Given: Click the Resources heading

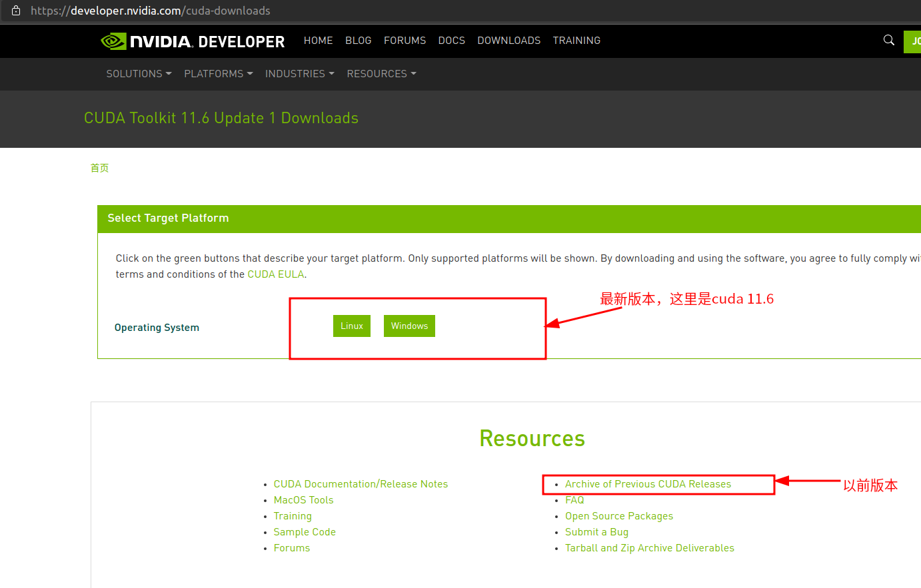Looking at the screenshot, I should (x=532, y=439).
